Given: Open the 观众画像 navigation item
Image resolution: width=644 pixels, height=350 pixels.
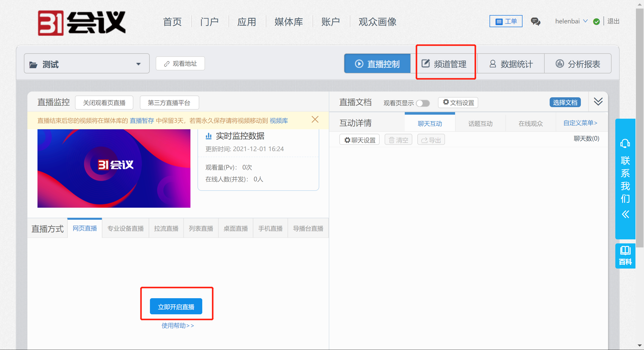Looking at the screenshot, I should (377, 22).
